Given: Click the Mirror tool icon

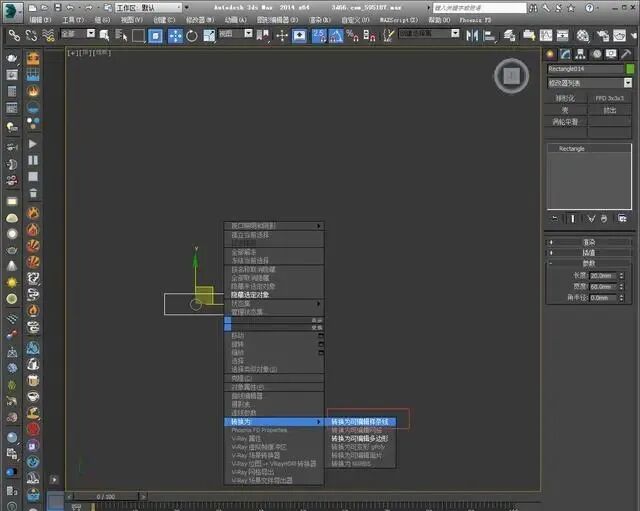Looking at the screenshot, I should (472, 36).
